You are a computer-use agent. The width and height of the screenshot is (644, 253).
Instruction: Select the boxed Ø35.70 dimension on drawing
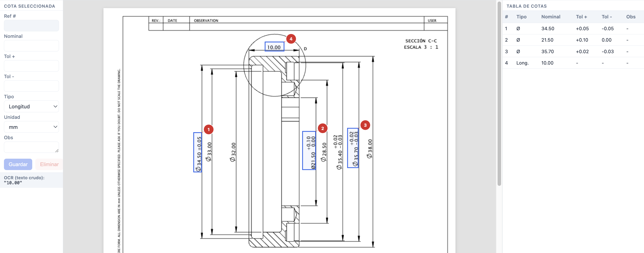tap(353, 148)
